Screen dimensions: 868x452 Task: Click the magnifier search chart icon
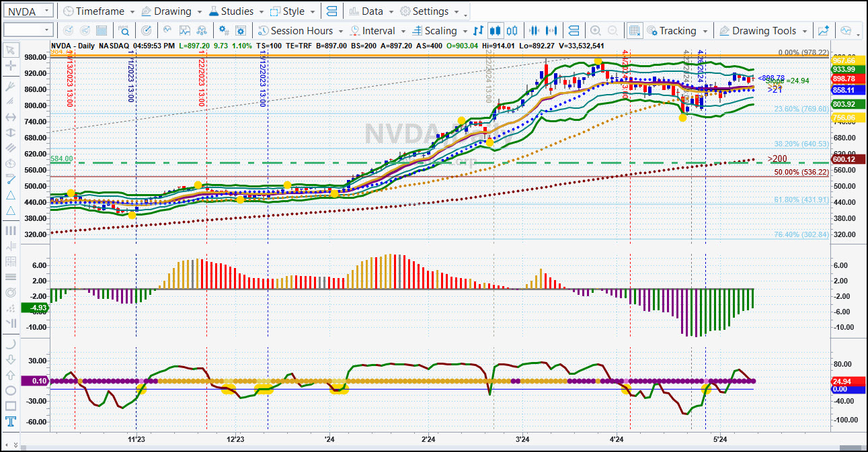tap(124, 30)
